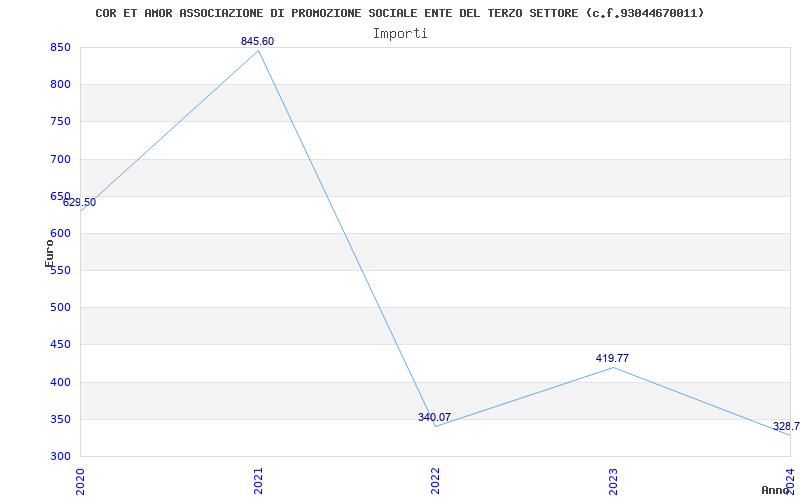Click data label 340.07
The width and height of the screenshot is (800, 500).
434,417
